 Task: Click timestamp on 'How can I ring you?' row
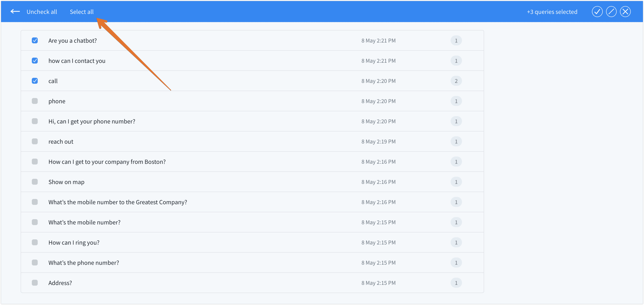pyautogui.click(x=378, y=243)
